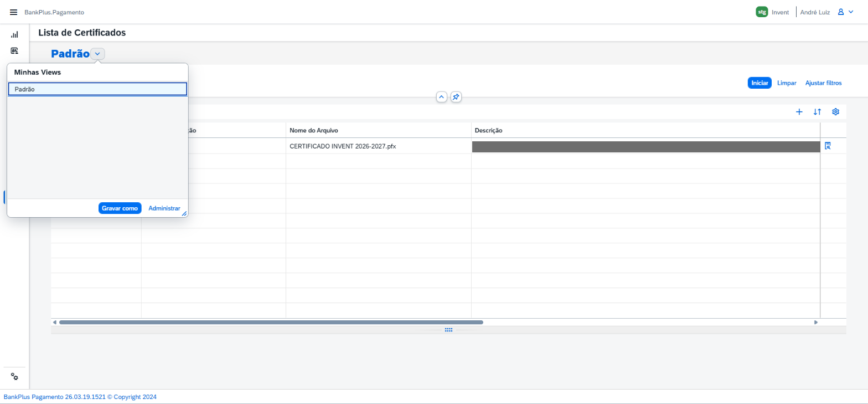Screen dimensions: 868x404
Task: Open details icon for the certificate row
Action: 828,146
